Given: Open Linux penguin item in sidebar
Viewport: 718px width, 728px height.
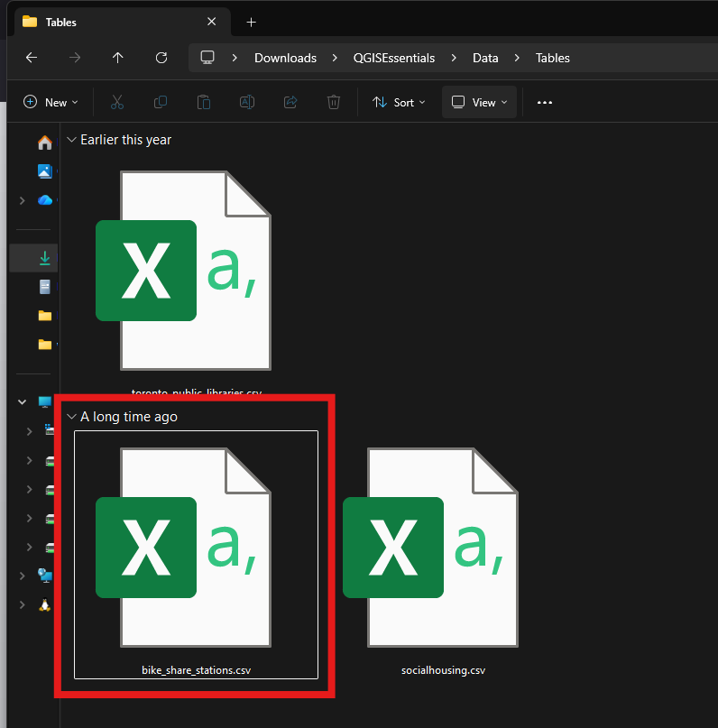Looking at the screenshot, I should [45, 604].
